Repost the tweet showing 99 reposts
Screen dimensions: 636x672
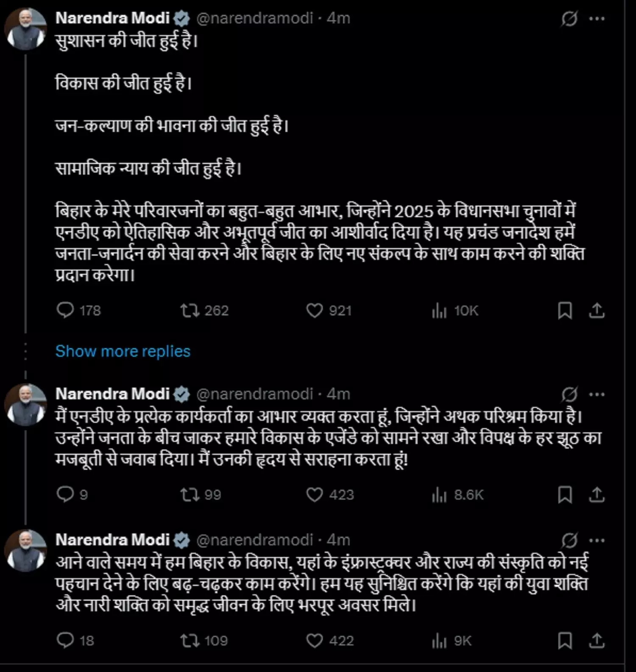(190, 494)
